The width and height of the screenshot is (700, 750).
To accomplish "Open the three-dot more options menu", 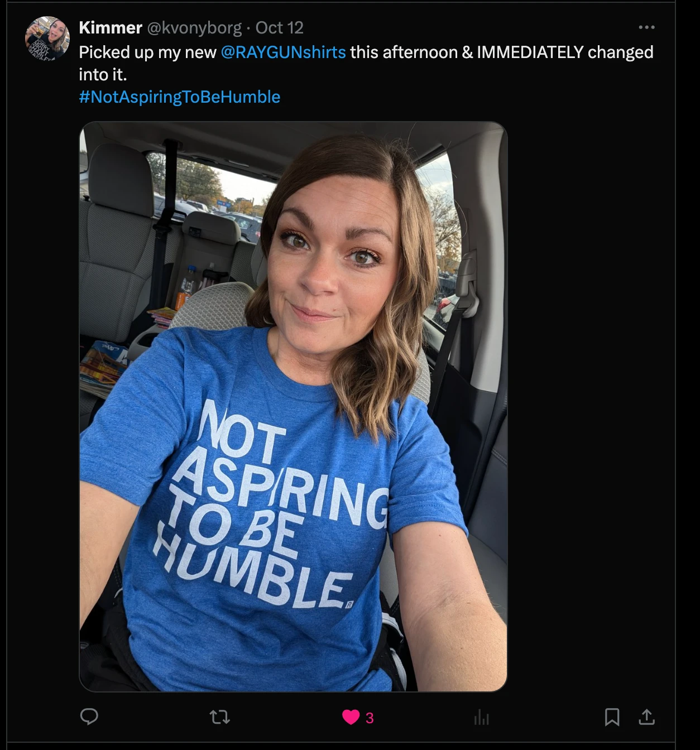I will [x=646, y=27].
